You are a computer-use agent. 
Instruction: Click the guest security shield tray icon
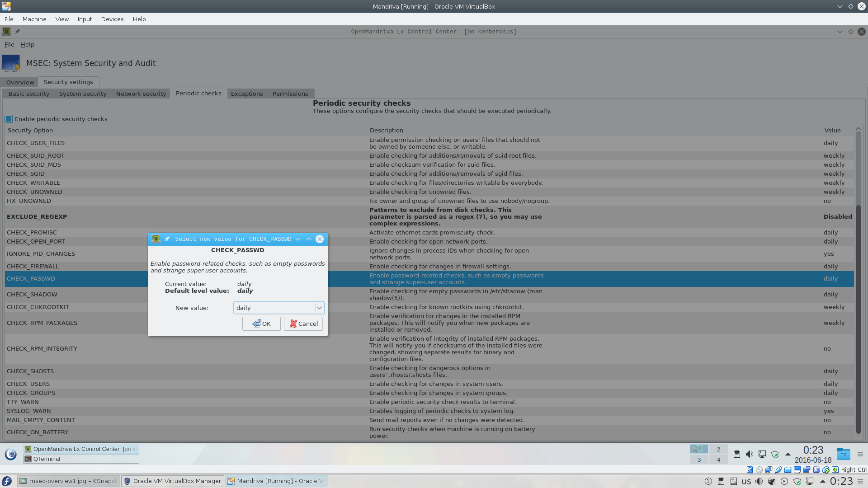[775, 454]
